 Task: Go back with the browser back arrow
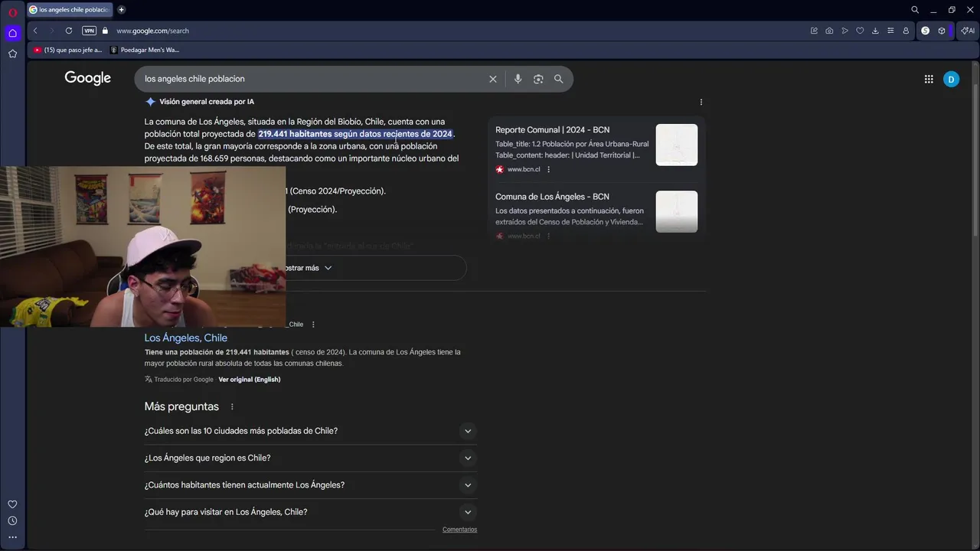(35, 31)
